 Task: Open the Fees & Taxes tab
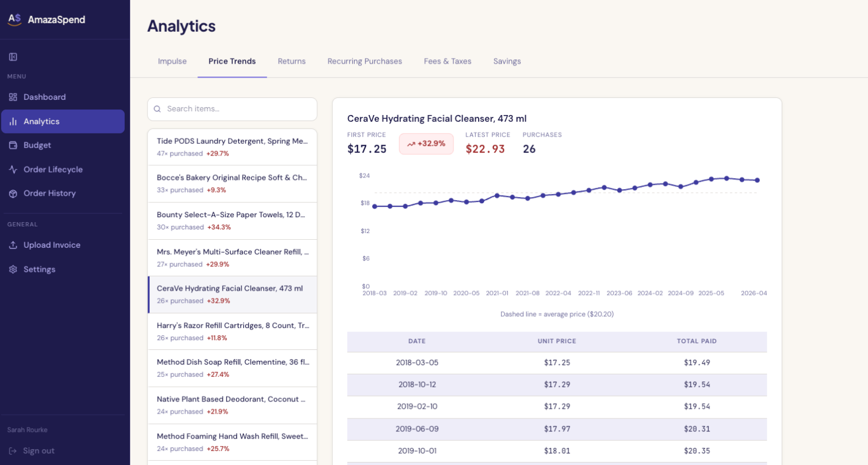pos(447,61)
